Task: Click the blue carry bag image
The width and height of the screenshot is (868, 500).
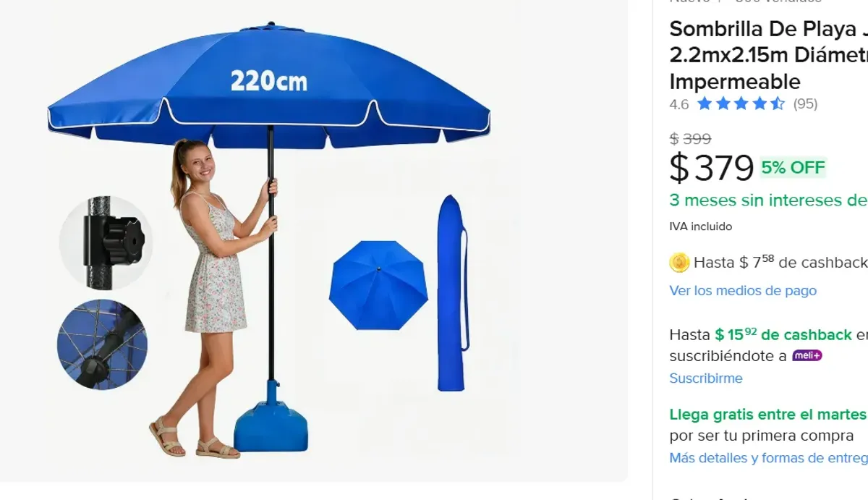Action: (451, 292)
